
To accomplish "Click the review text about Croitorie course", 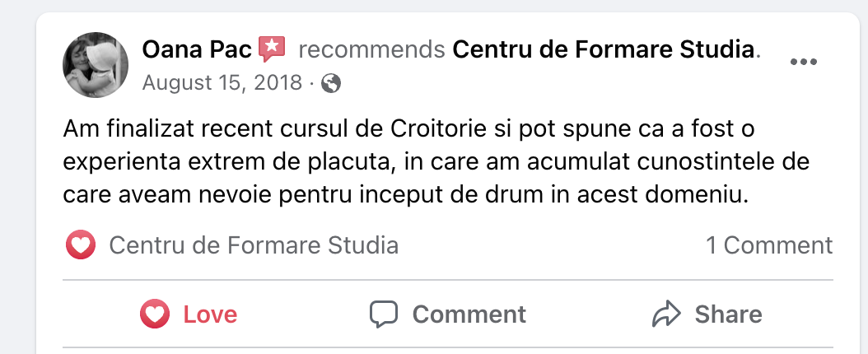I will tap(408, 163).
